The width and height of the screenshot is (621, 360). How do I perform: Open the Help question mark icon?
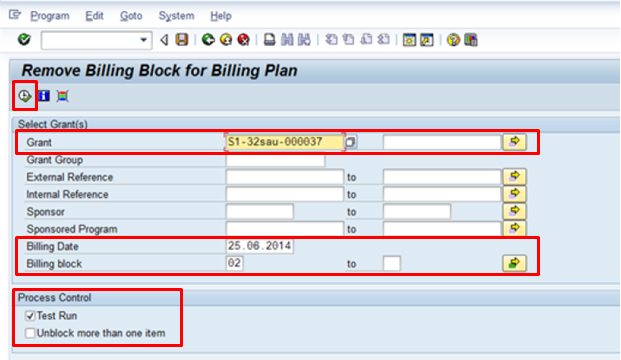(x=453, y=40)
